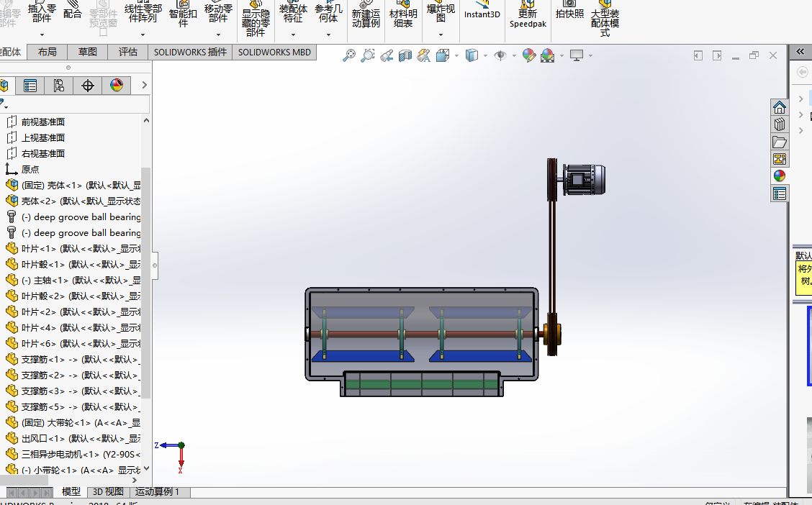Open the Design Library task pane icon
812x505 pixels.
(x=780, y=124)
